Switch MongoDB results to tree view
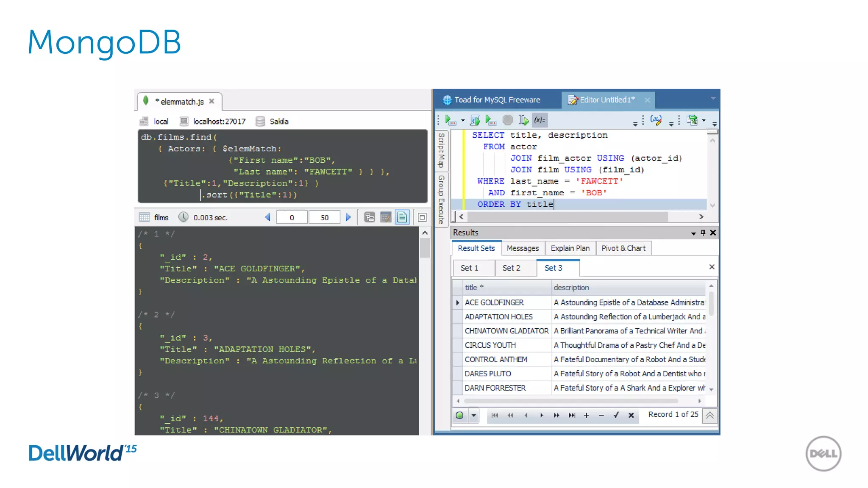 [x=370, y=217]
